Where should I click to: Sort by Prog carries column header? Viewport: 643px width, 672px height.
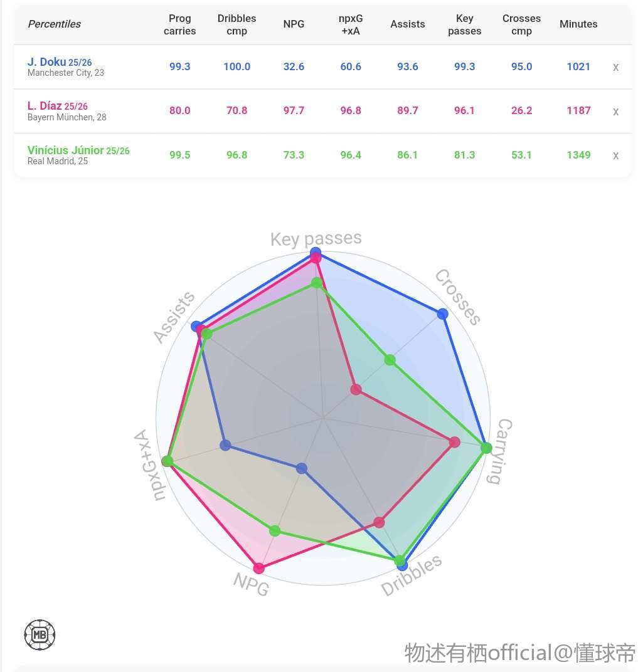coord(180,24)
